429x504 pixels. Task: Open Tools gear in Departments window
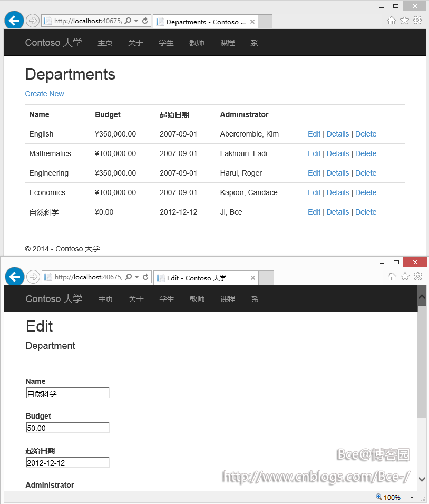coord(417,20)
